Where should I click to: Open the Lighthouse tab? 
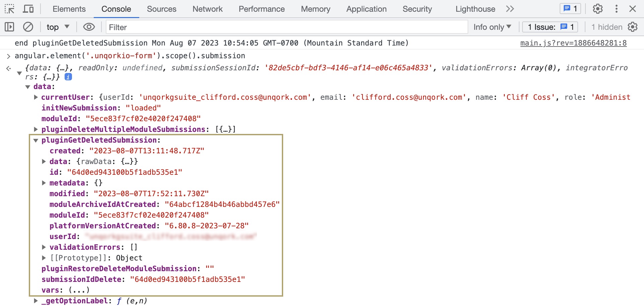pyautogui.click(x=475, y=9)
